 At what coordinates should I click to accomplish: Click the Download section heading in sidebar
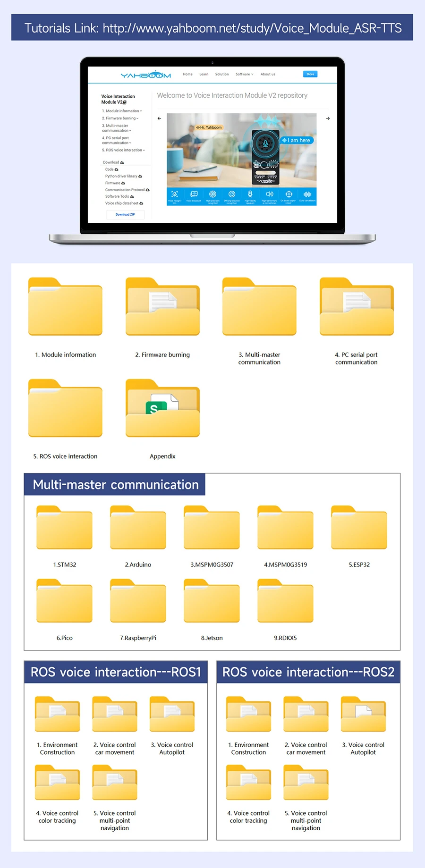[113, 162]
